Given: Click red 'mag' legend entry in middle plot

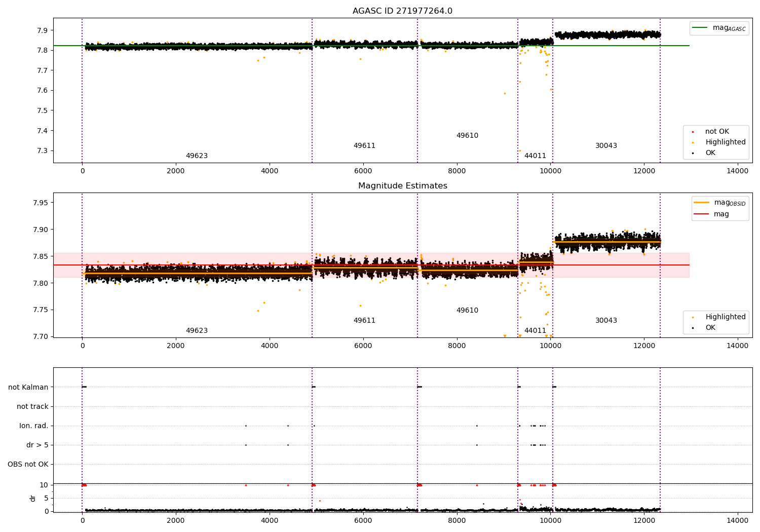Looking at the screenshot, I should click(711, 214).
